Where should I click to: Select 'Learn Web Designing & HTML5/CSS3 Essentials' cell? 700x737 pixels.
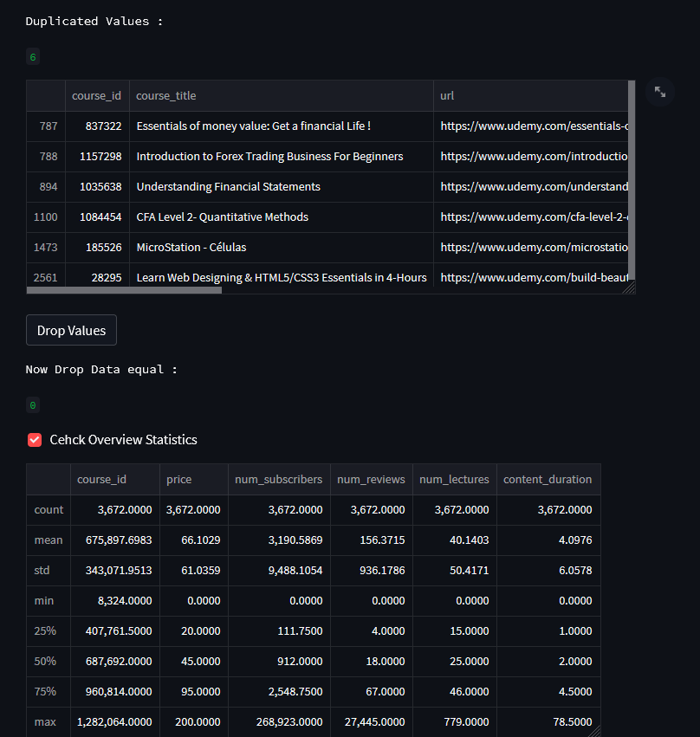pyautogui.click(x=282, y=275)
